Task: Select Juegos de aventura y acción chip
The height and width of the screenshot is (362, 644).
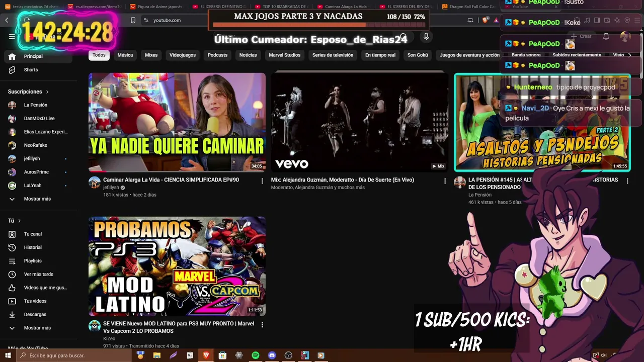Action: click(469, 55)
